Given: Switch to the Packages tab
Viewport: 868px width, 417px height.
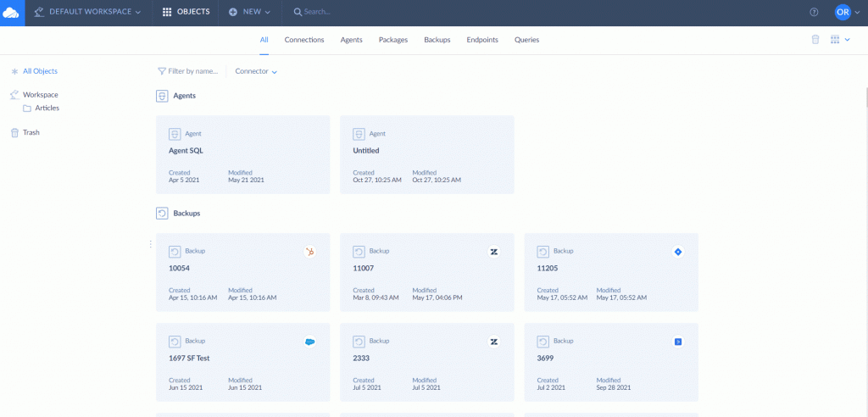Looking at the screenshot, I should (392, 40).
